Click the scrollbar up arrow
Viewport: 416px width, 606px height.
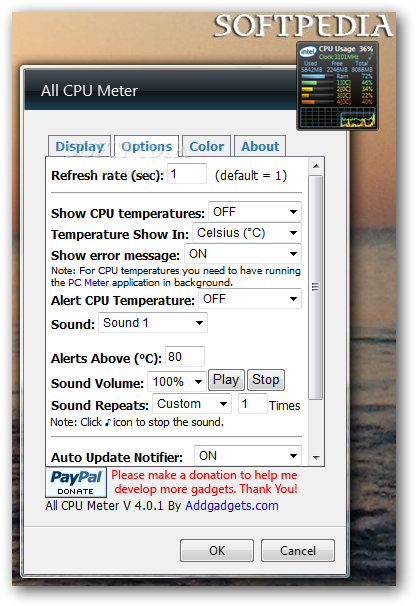pos(316,166)
